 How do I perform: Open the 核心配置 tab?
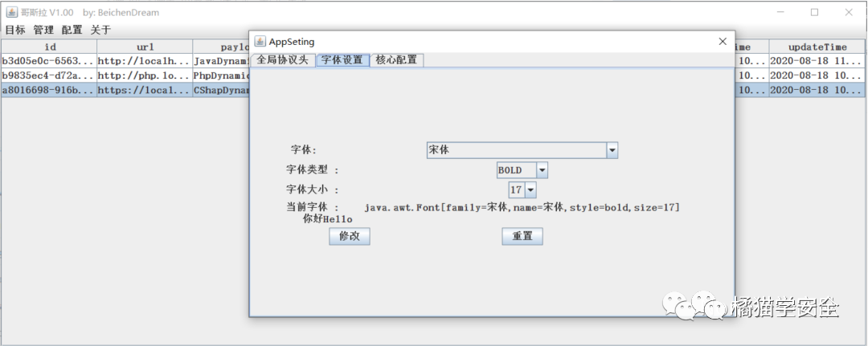coord(396,60)
